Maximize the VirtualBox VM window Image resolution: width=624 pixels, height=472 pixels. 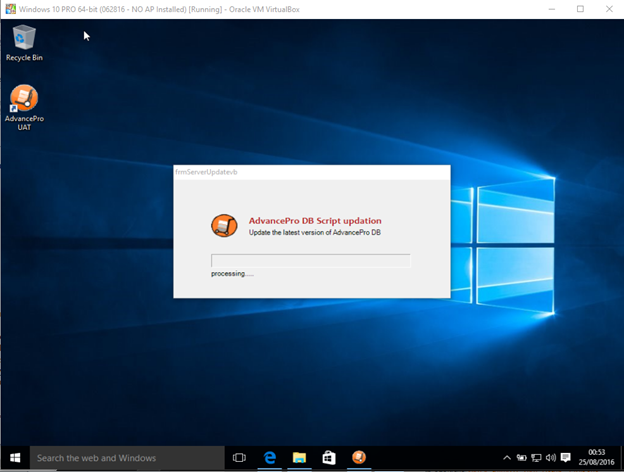(580, 9)
